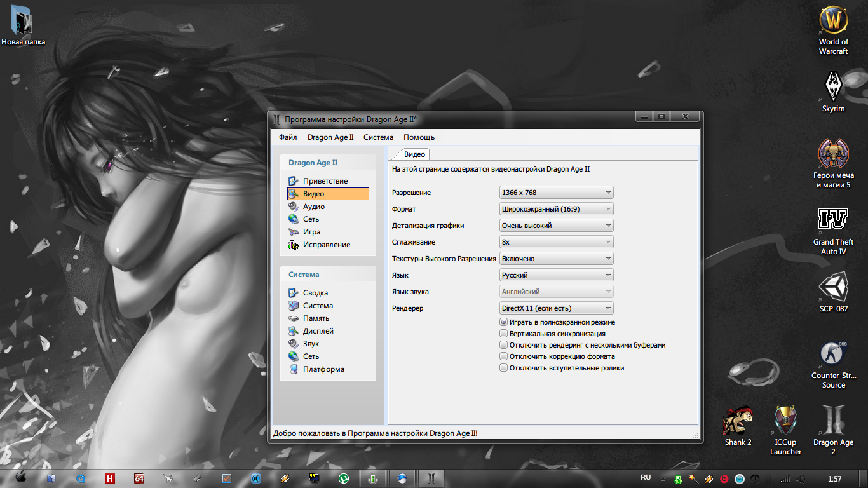This screenshot has width=868, height=488.
Task: Open the Новая папка desktop folder
Action: [x=24, y=27]
